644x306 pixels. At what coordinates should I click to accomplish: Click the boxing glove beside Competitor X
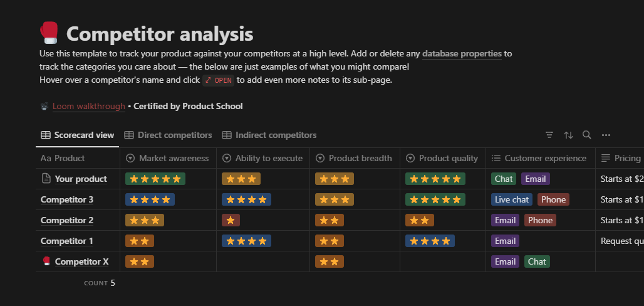[46, 261]
